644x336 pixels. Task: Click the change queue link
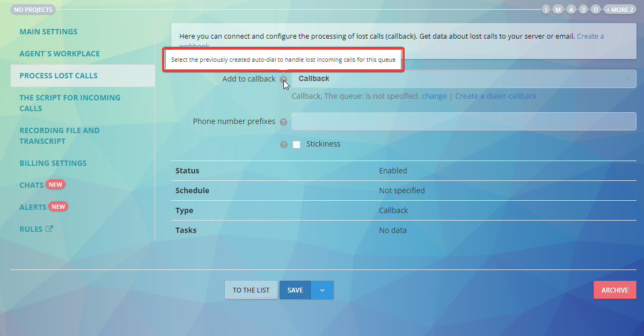click(435, 96)
